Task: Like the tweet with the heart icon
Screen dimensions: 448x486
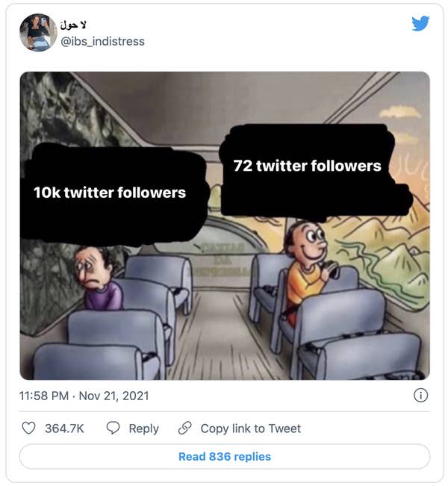Action: coord(29,429)
